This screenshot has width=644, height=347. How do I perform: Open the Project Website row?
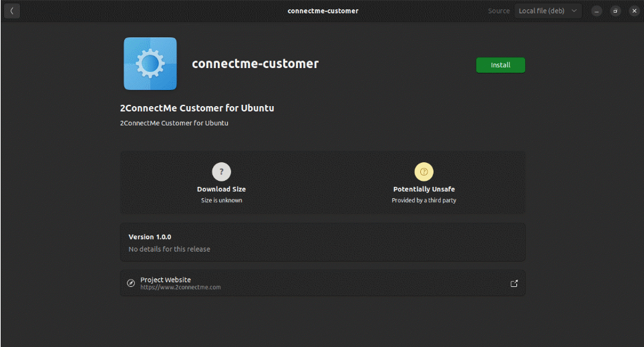[x=323, y=283]
